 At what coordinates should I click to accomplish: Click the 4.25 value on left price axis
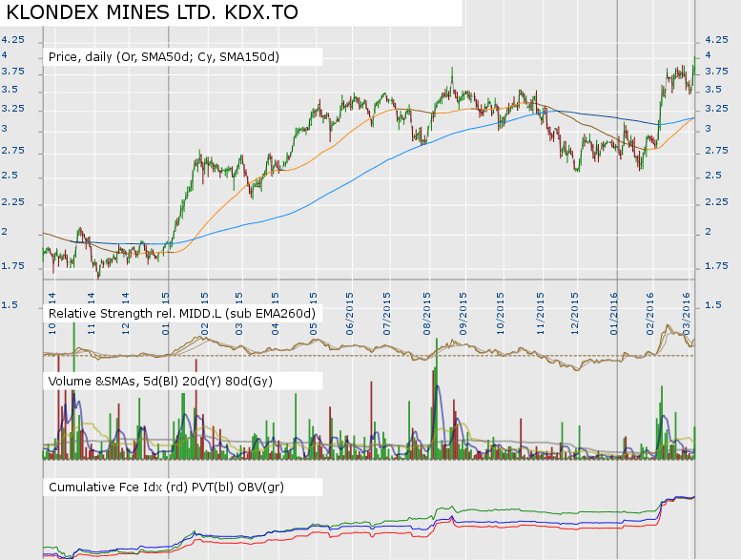12,40
